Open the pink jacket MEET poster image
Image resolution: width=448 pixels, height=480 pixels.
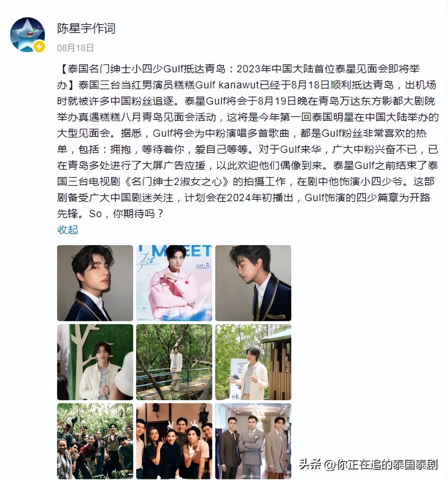(x=174, y=283)
